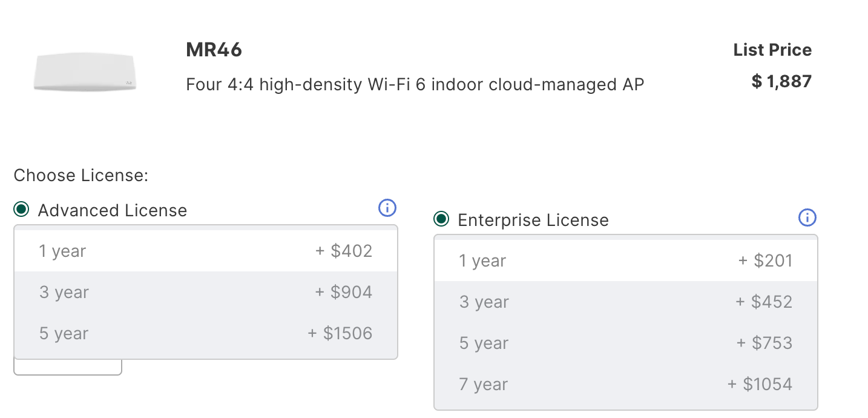Select the Enterprise License radio button
This screenshot has width=868, height=418.
pos(441,219)
